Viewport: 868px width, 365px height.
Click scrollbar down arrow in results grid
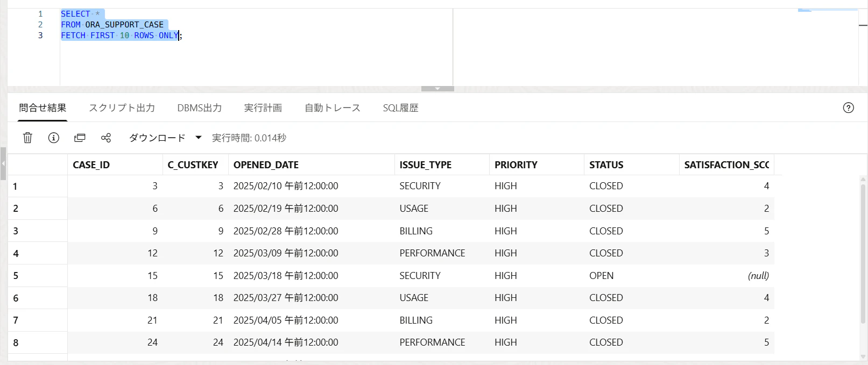click(x=863, y=356)
